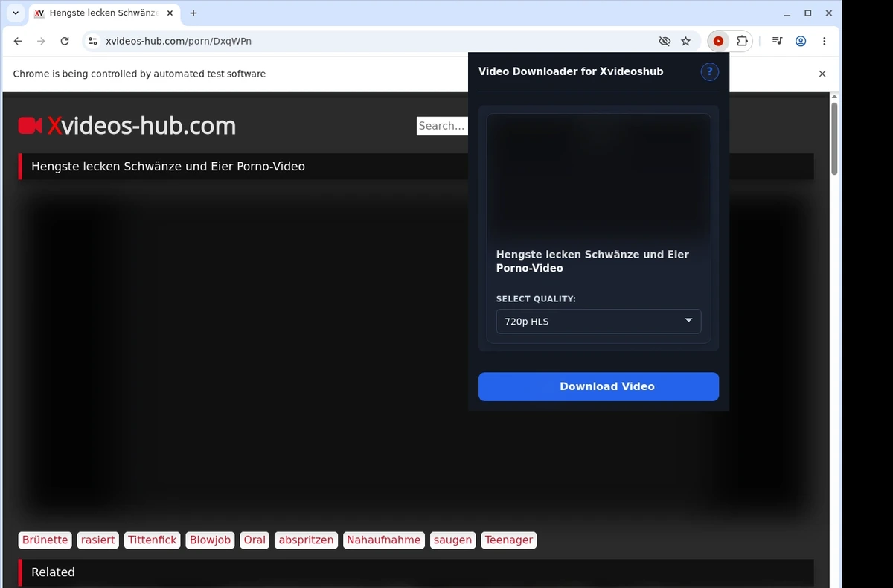
Task: Select the saugen tag
Action: 452,540
